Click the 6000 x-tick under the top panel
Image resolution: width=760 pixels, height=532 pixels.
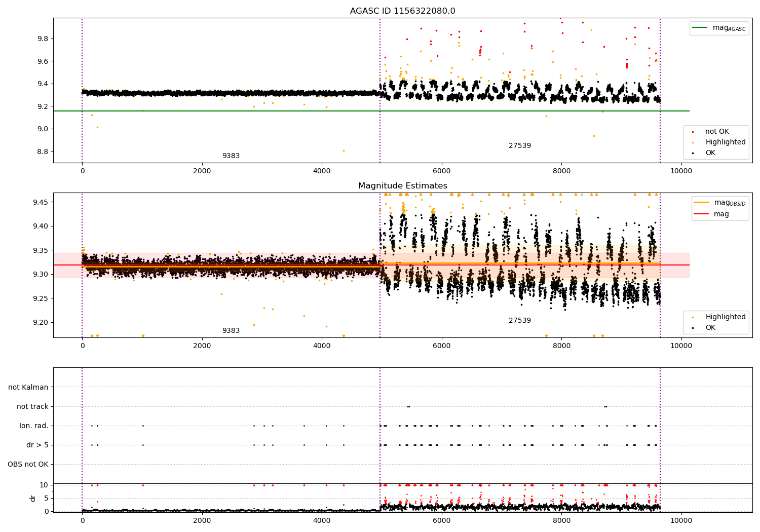pyautogui.click(x=442, y=171)
